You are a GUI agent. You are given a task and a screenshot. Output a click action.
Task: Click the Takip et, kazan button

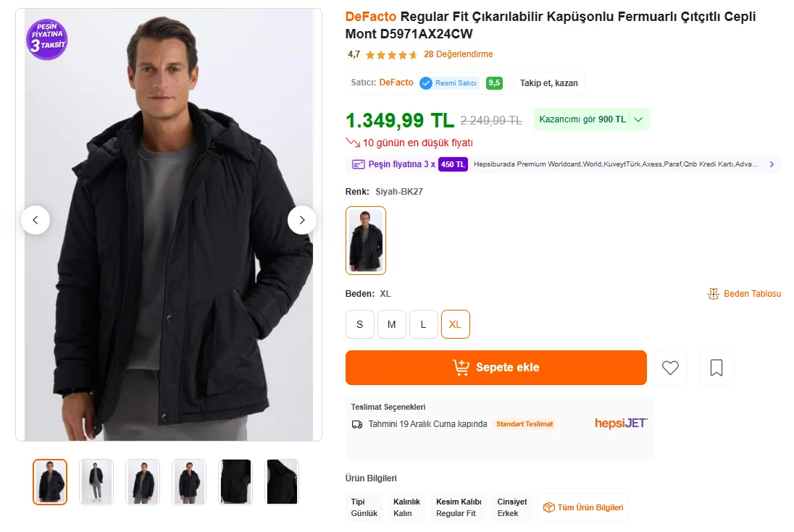548,83
